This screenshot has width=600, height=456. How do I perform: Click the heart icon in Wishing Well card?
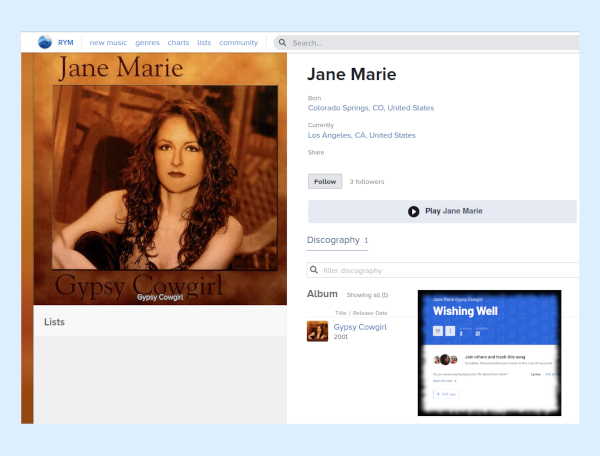tap(438, 331)
